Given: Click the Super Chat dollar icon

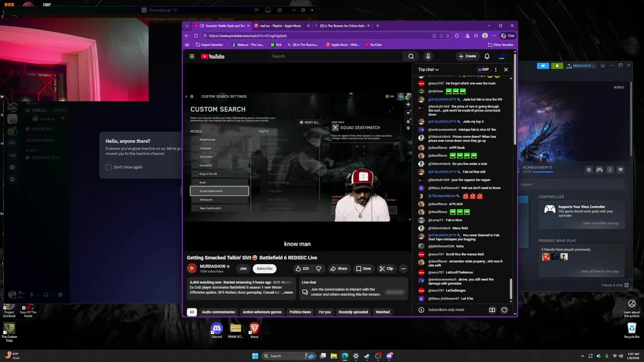Looking at the screenshot, I should coord(492,310).
